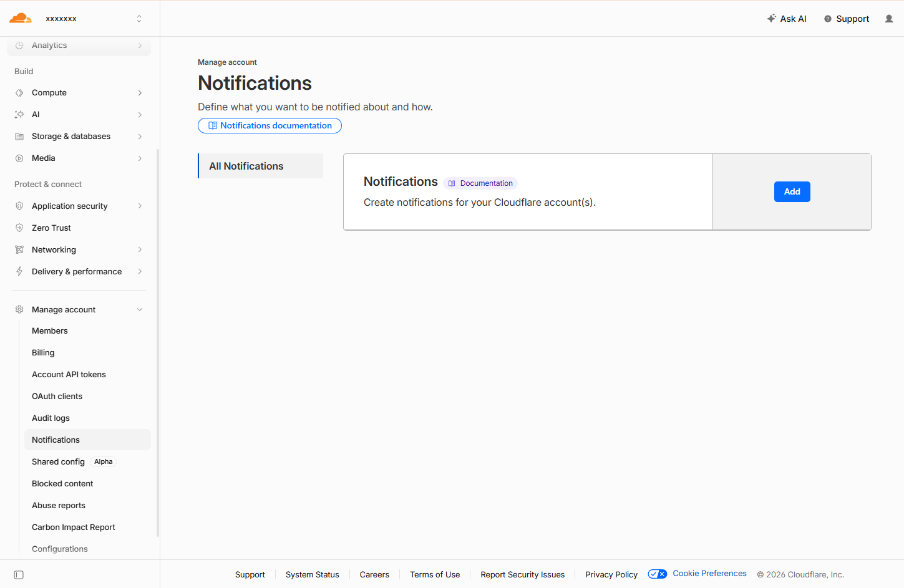This screenshot has height=588, width=904.
Task: Click the Analytics icon in sidebar
Action: click(19, 46)
